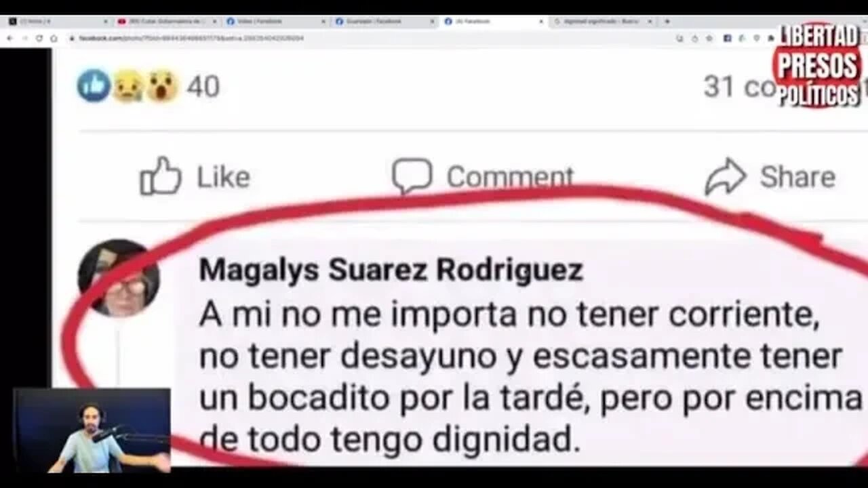The width and height of the screenshot is (868, 488).
Task: Reload the page with the browser refresh icon
Action: coord(39,39)
